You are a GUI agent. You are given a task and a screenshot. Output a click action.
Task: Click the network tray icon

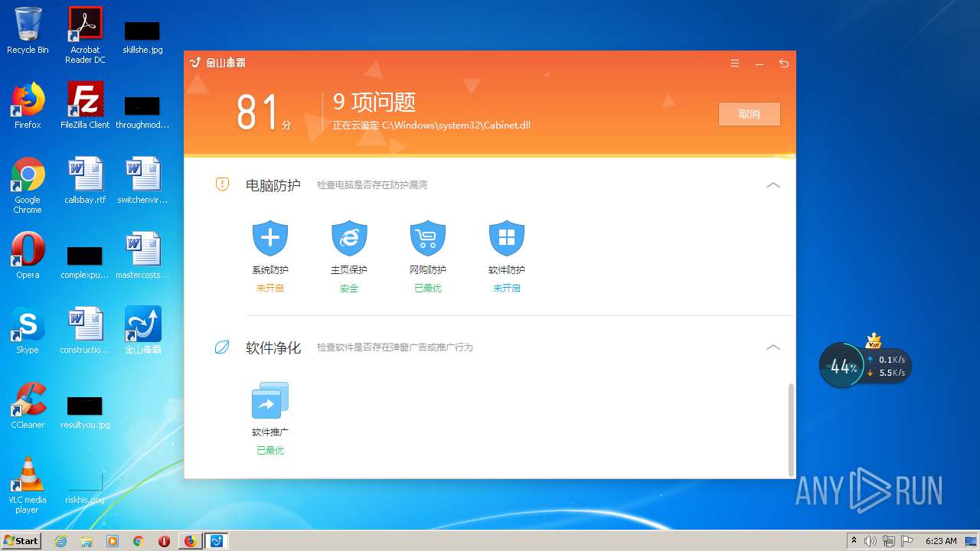tap(889, 541)
